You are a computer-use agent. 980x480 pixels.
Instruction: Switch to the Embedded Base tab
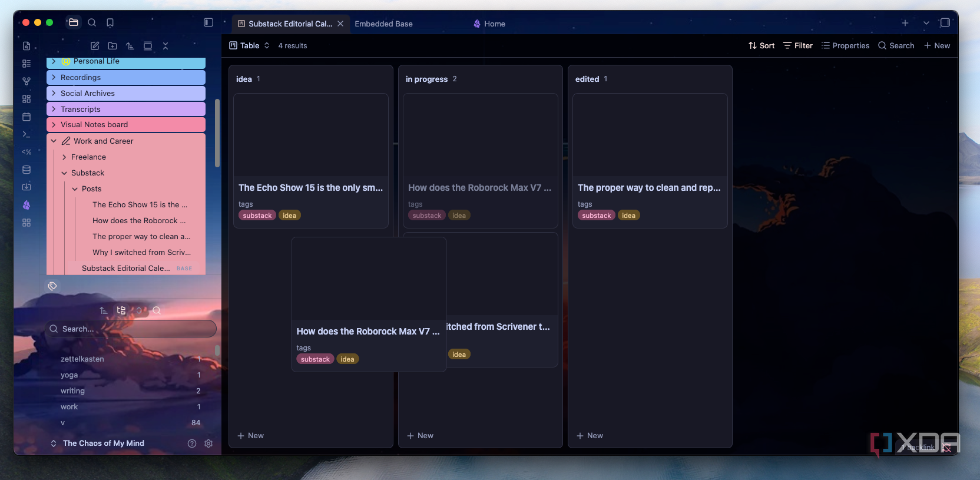[x=383, y=24]
